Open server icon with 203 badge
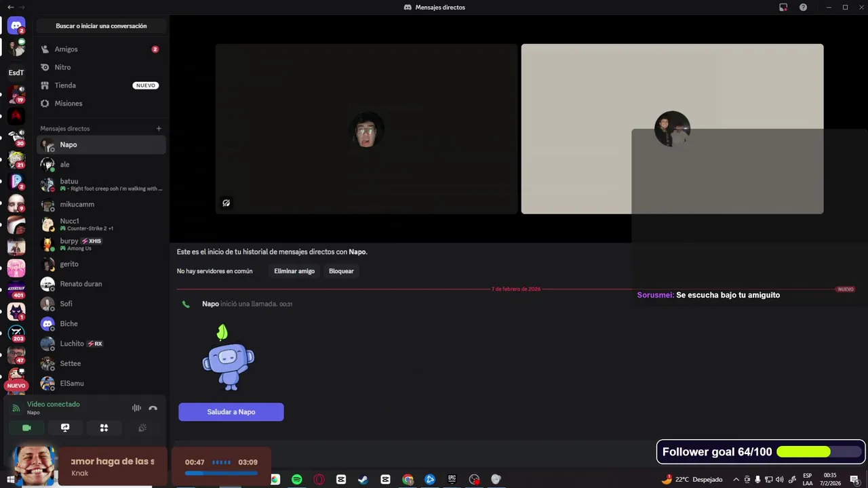The height and width of the screenshot is (488, 868). click(16, 333)
